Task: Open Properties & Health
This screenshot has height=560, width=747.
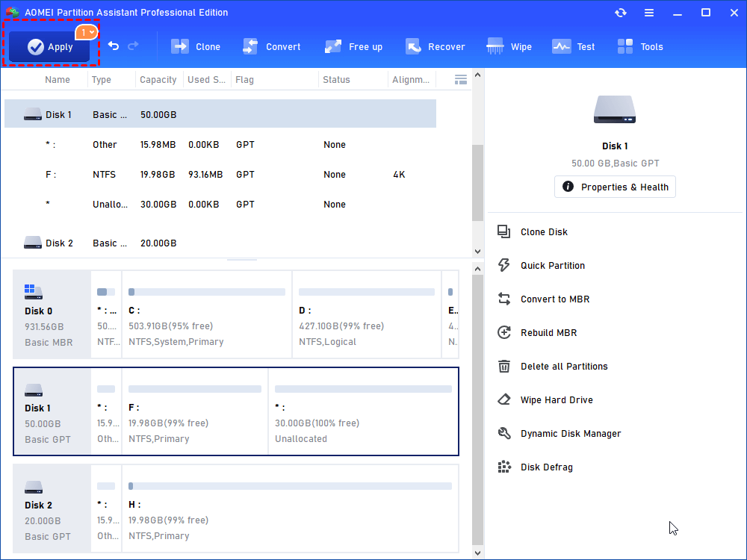Action: pos(615,187)
